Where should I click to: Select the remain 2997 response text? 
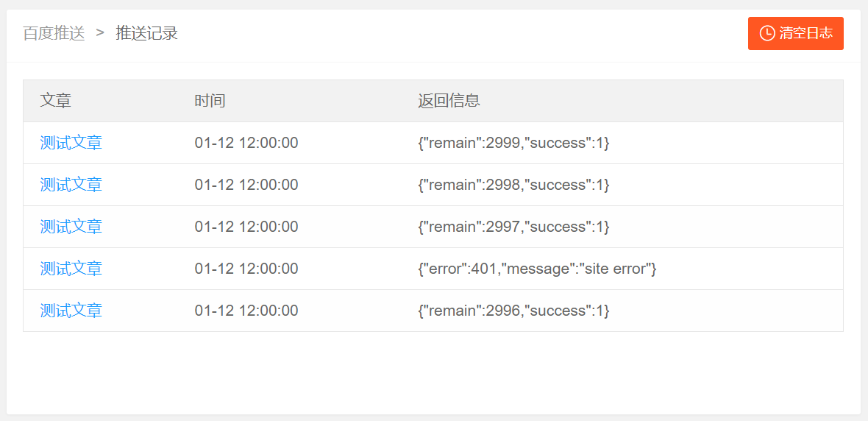click(513, 227)
